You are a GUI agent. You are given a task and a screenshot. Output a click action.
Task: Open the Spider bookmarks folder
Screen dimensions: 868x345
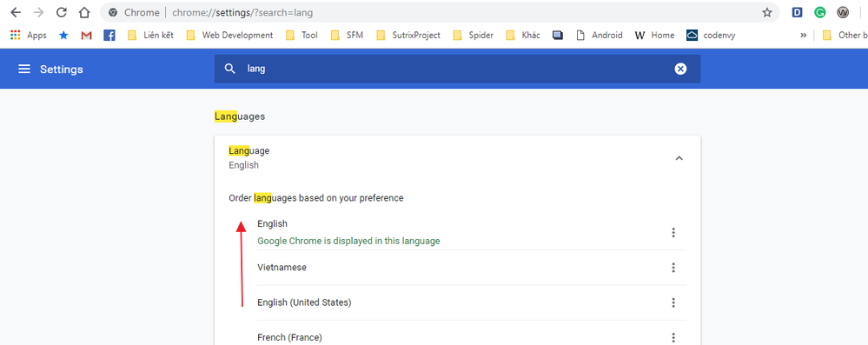473,35
